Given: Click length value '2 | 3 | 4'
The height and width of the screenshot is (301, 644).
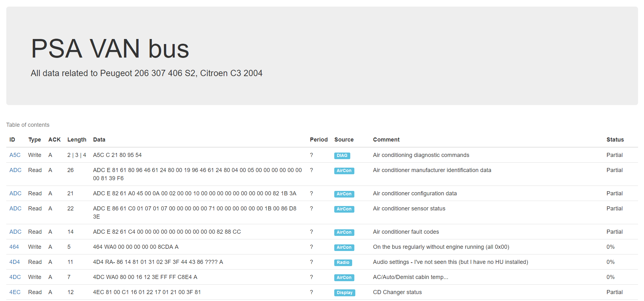Looking at the screenshot, I should tap(77, 155).
